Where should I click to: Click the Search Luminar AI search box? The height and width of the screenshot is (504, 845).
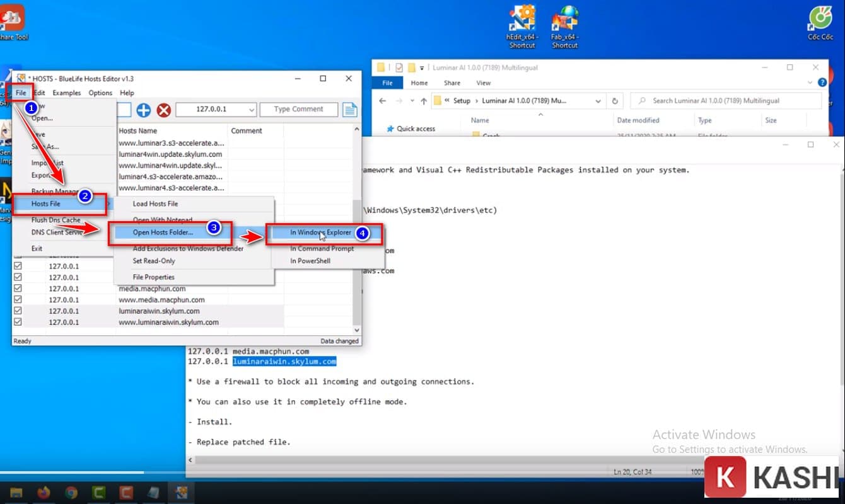[726, 101]
